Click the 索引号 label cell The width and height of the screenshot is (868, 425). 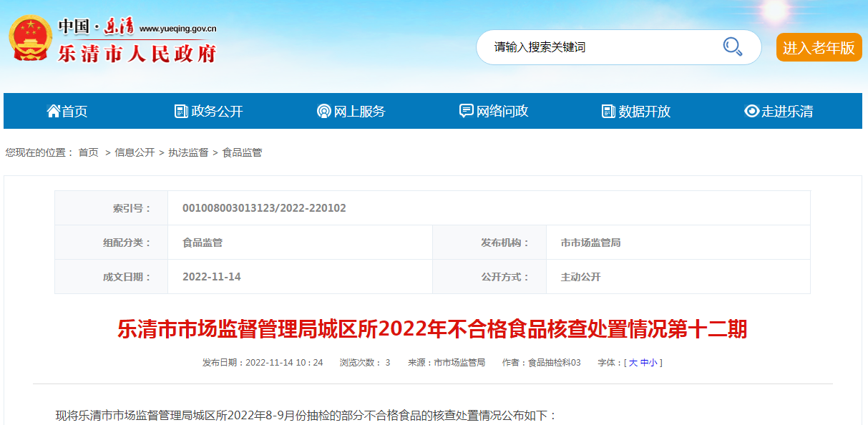112,208
